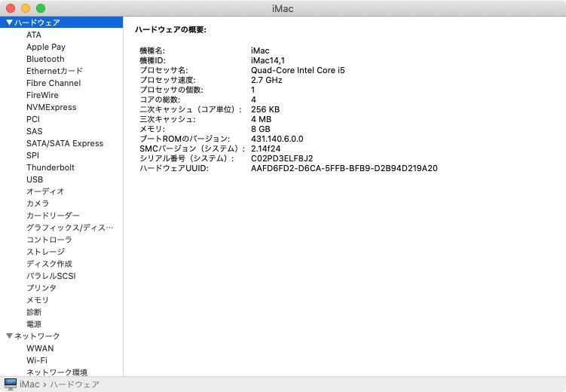Click the 機種名 label
The width and height of the screenshot is (566, 392).
tap(152, 51)
